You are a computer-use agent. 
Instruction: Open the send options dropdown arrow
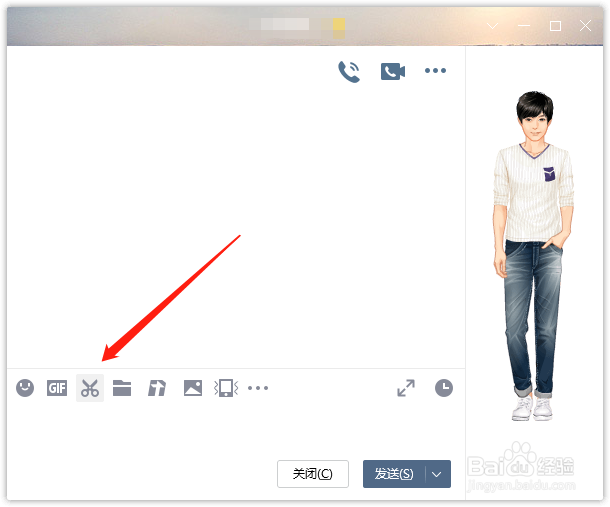click(437, 474)
